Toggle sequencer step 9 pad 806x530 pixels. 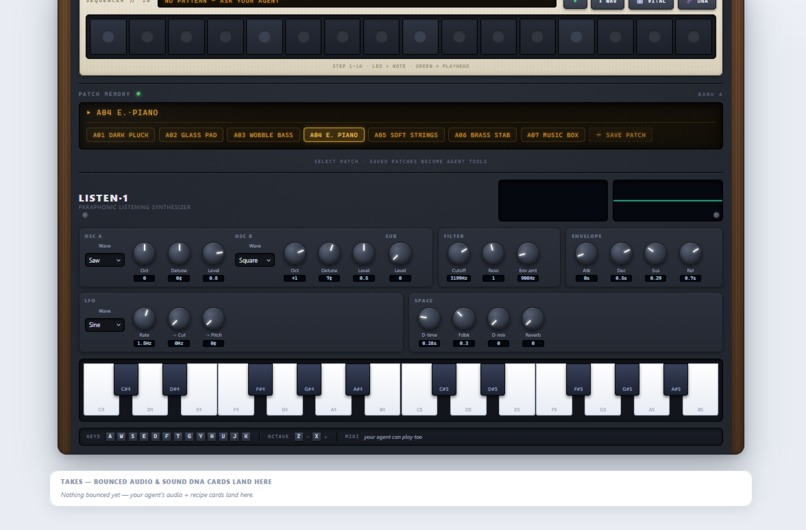pos(420,36)
